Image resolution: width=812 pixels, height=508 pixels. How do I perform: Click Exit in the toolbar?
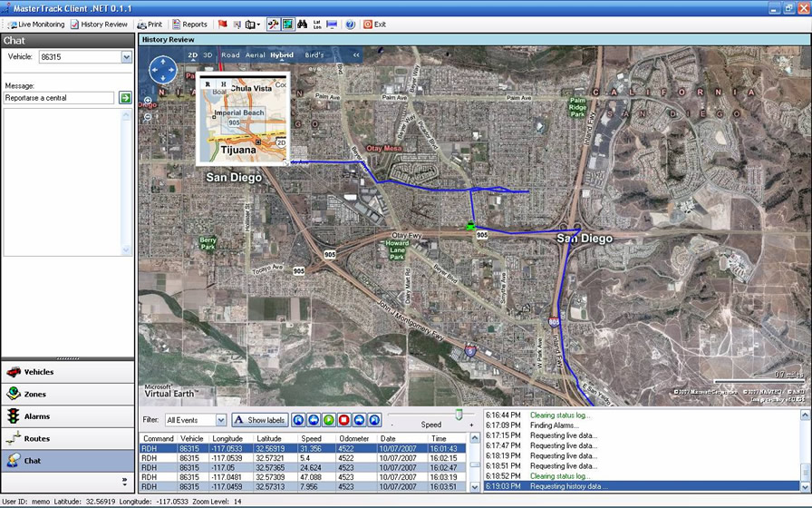pyautogui.click(x=374, y=24)
